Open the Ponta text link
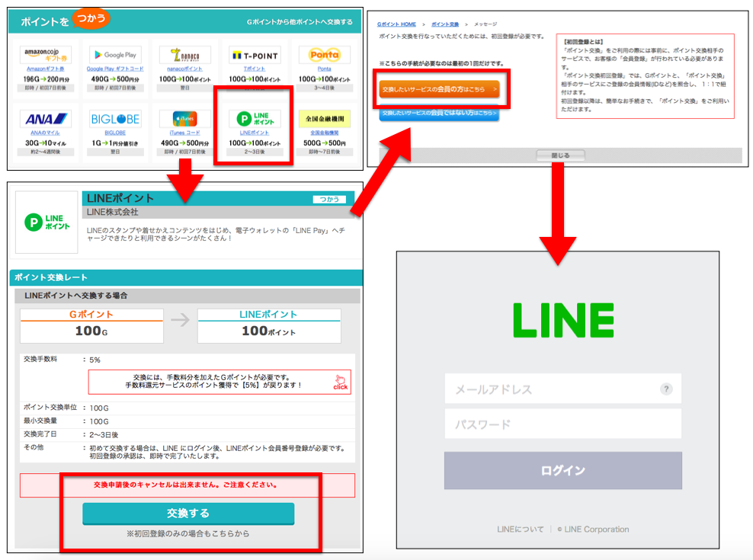753x560 pixels. 324,69
